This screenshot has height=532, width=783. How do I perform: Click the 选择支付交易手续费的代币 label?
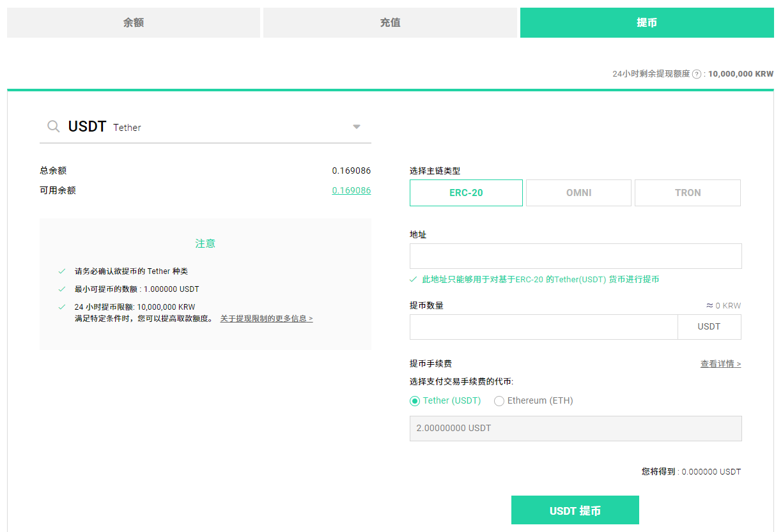pyautogui.click(x=461, y=382)
